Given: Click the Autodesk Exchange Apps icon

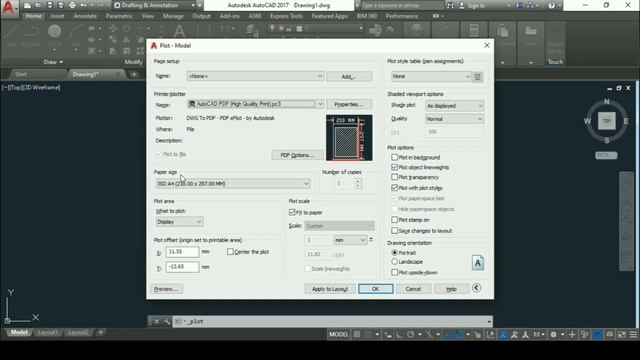Looking at the screenshot, I should (519, 5).
